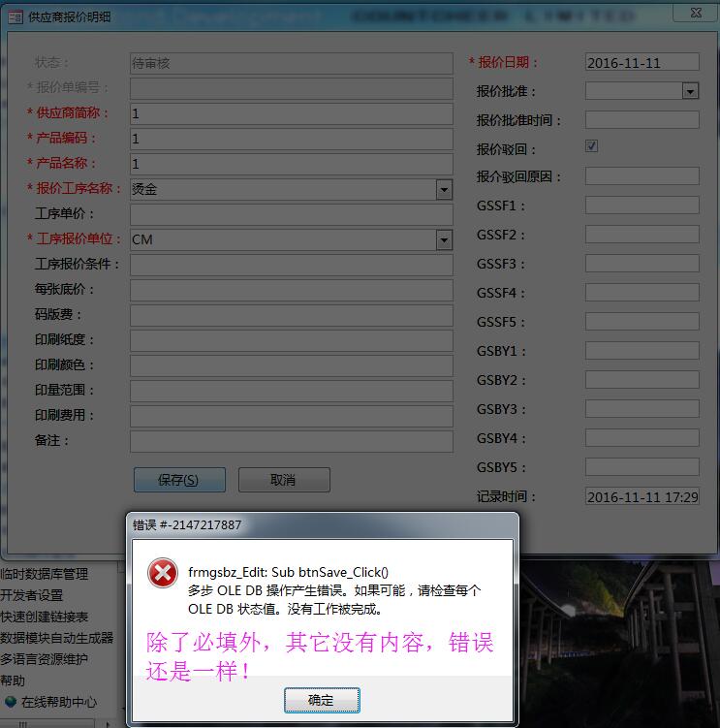Click into the 备注 text field

[x=291, y=441]
